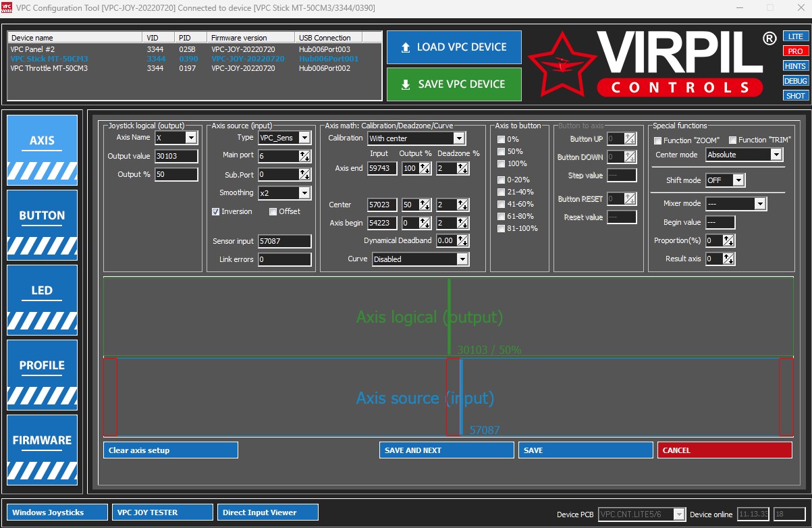Click the Center Input field
Viewport: 812px width, 528px height.
(382, 205)
